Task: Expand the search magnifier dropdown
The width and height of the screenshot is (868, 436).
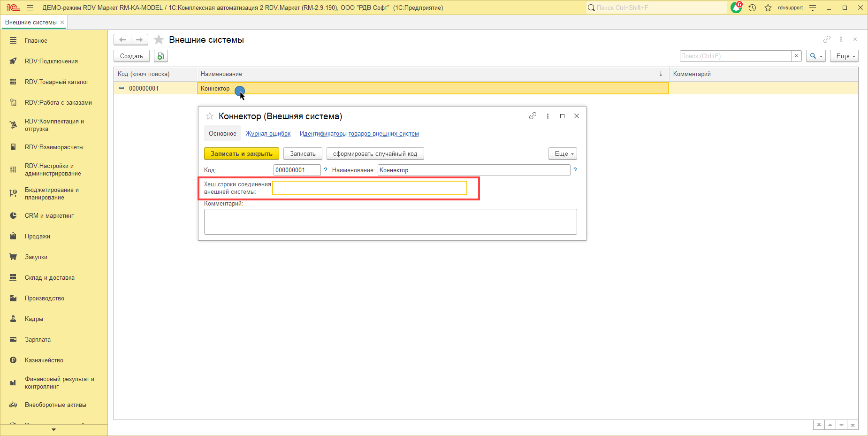Action: coord(815,56)
